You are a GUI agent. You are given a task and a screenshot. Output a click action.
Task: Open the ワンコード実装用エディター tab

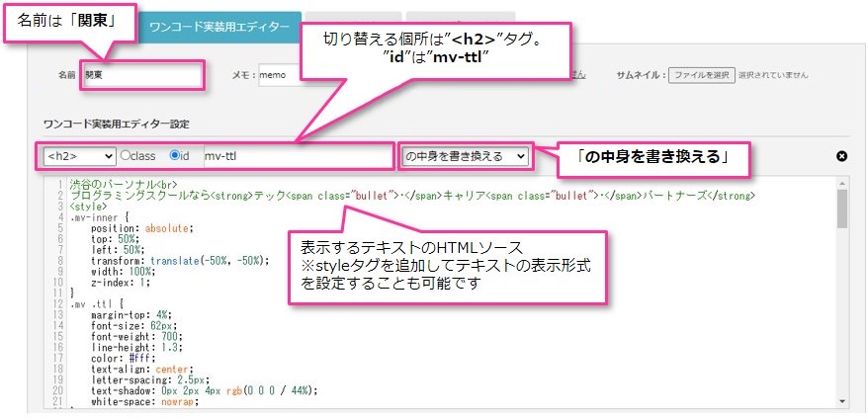click(219, 27)
